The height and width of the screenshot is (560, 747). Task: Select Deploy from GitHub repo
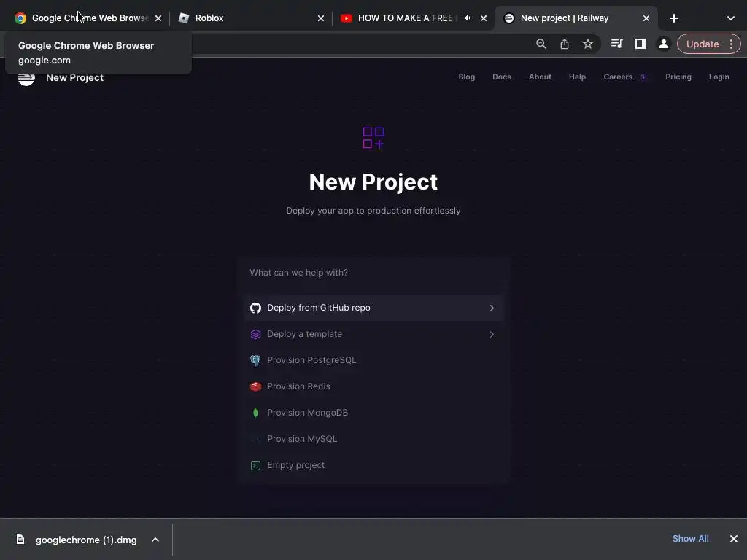pyautogui.click(x=374, y=308)
